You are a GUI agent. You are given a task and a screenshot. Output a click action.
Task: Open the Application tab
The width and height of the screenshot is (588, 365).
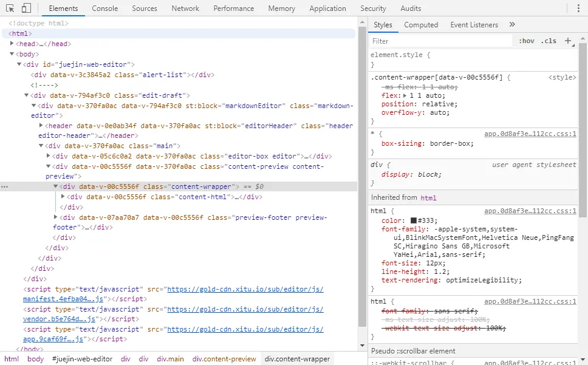point(327,9)
